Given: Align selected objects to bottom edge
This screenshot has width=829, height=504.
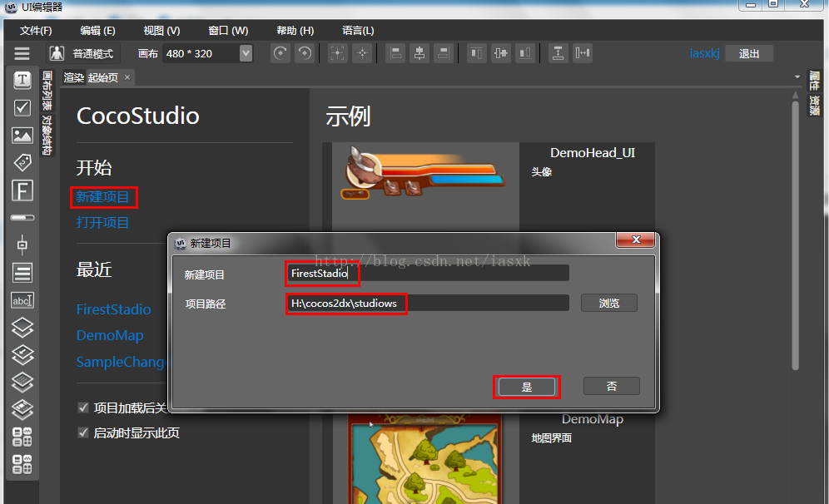Looking at the screenshot, I should [x=525, y=53].
